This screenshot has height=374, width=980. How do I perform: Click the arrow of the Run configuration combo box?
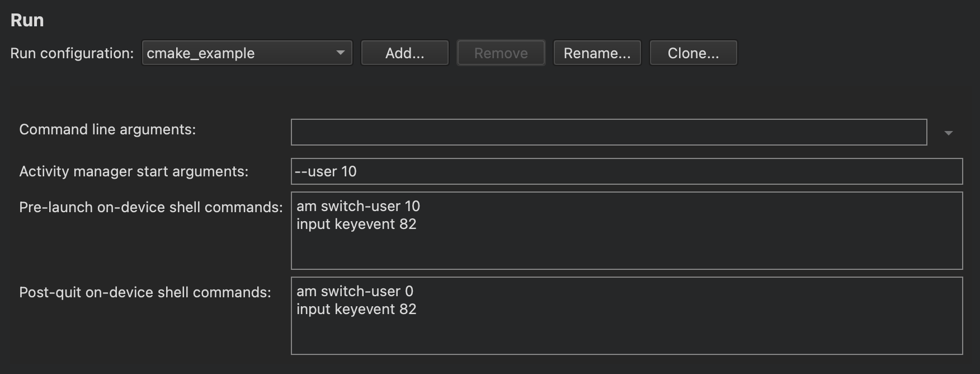click(x=340, y=53)
